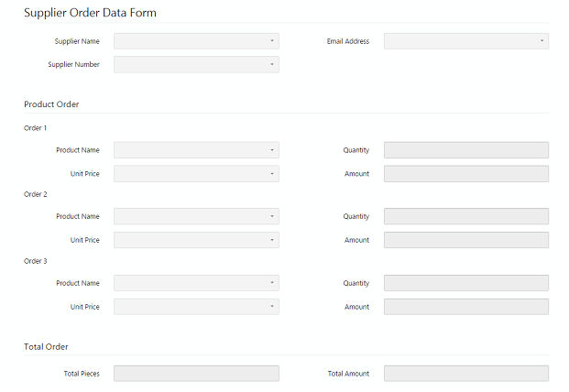The image size is (569, 392).
Task: Open Order 1 Unit Price dropdown
Action: [196, 174]
